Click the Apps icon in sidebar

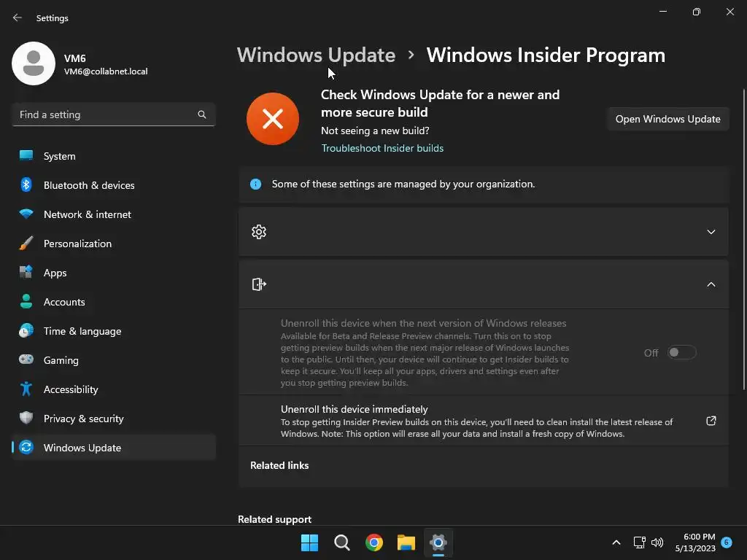point(26,273)
